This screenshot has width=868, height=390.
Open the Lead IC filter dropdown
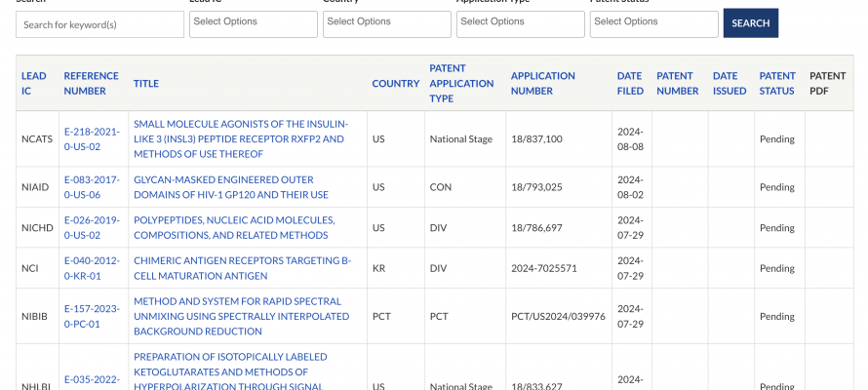click(x=253, y=22)
